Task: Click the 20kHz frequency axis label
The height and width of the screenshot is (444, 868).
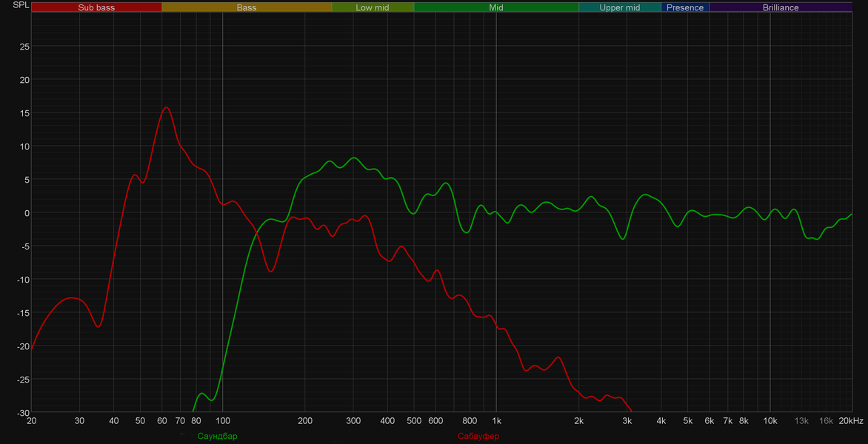Action: (851, 421)
